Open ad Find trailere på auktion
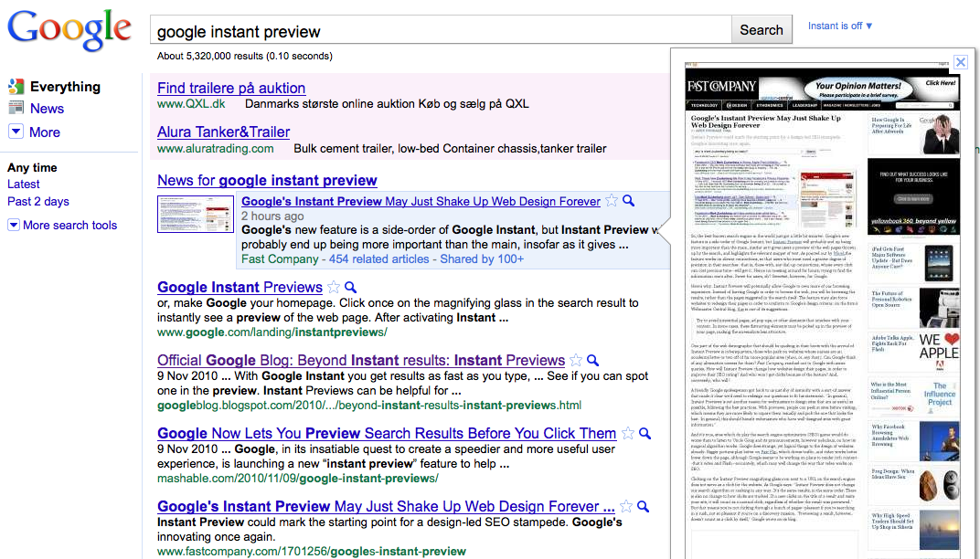The width and height of the screenshot is (980, 559). [x=231, y=88]
